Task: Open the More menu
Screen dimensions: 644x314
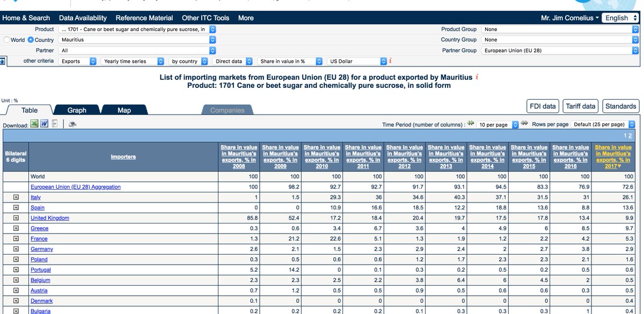Action: coord(246,18)
